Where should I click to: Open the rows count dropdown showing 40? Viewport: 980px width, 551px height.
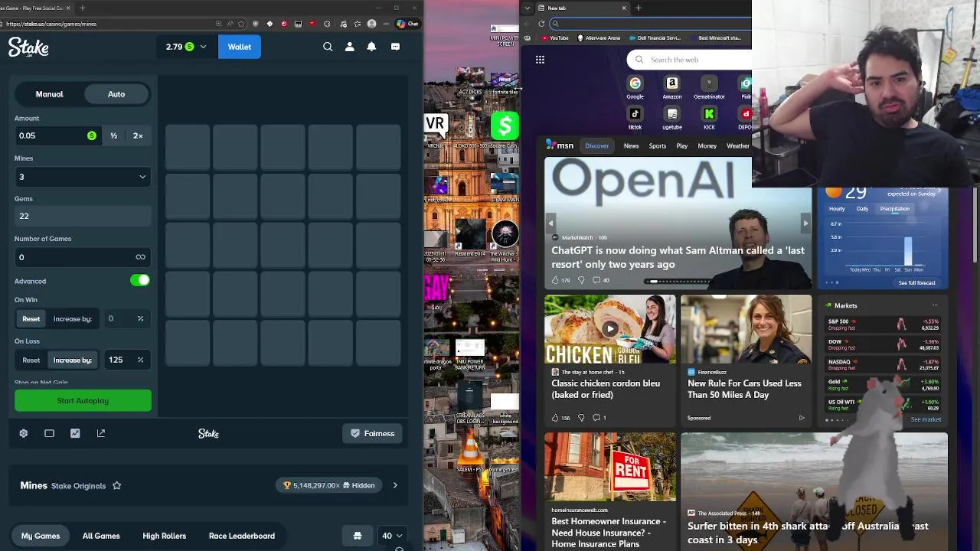click(x=390, y=536)
